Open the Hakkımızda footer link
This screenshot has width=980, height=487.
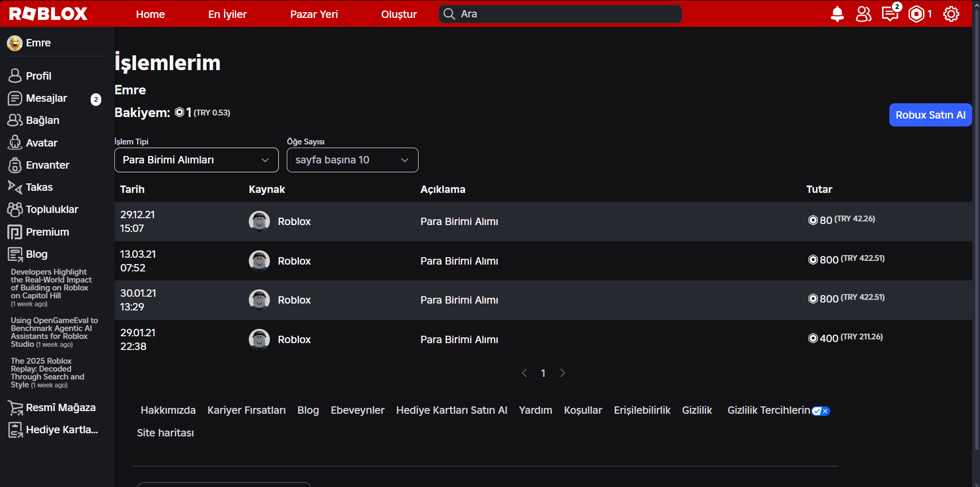(168, 410)
